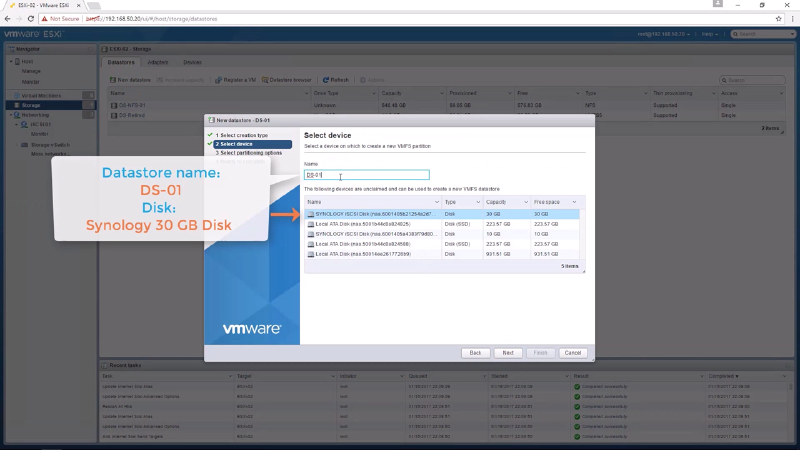The width and height of the screenshot is (800, 450).
Task: Open Monitor under Host
Action: tap(31, 82)
